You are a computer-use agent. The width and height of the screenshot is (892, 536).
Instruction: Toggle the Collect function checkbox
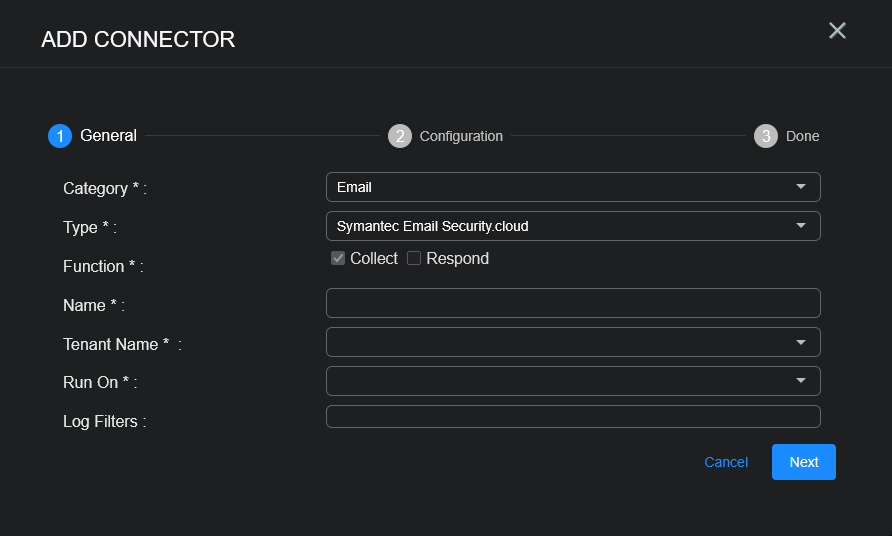click(x=338, y=259)
